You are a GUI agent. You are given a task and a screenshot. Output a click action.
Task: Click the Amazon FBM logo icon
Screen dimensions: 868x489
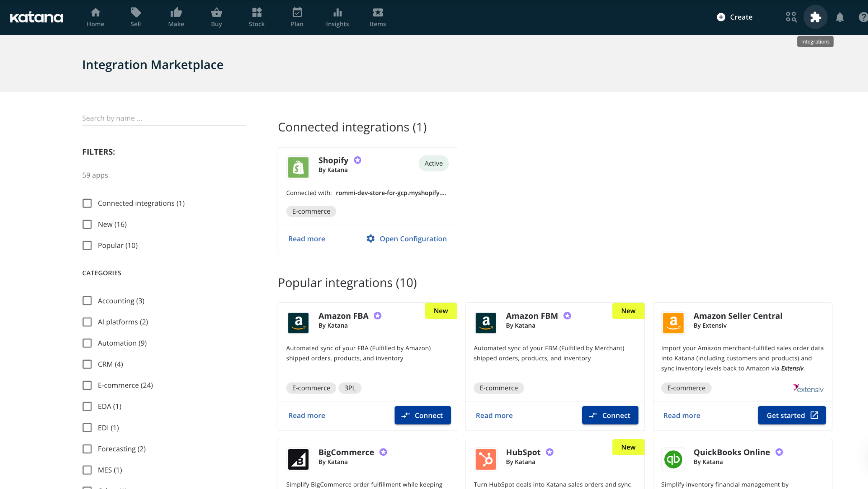pos(486,323)
